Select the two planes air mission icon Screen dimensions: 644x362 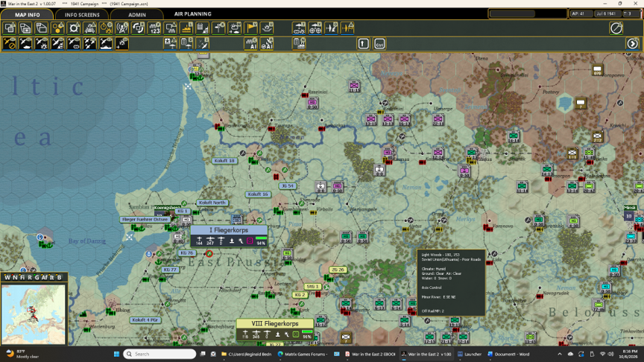tap(90, 43)
